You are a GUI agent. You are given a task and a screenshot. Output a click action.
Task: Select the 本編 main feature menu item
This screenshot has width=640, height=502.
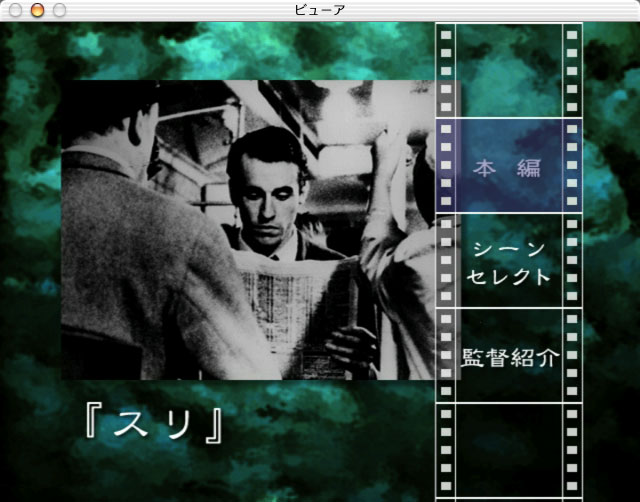click(509, 165)
